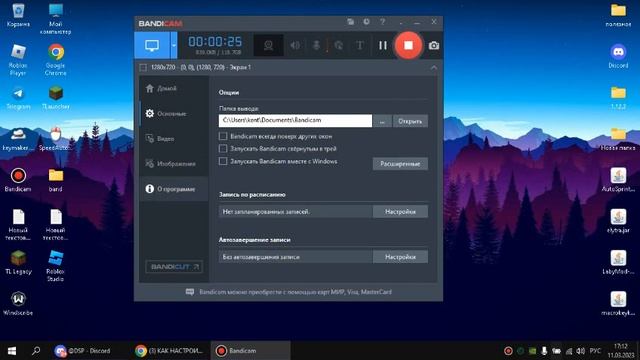The height and width of the screenshot is (360, 640).
Task: Open Настройки for scheduled recording
Action: coord(400,211)
